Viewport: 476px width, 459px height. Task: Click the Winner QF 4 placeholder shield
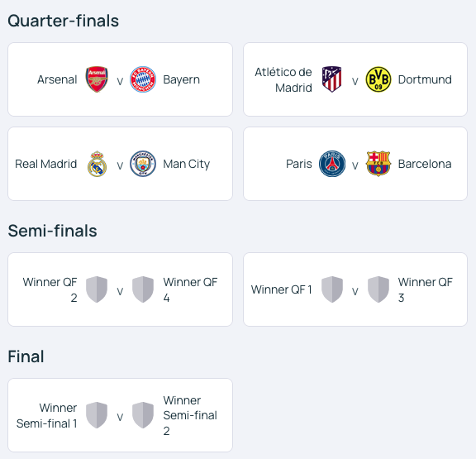pos(143,289)
